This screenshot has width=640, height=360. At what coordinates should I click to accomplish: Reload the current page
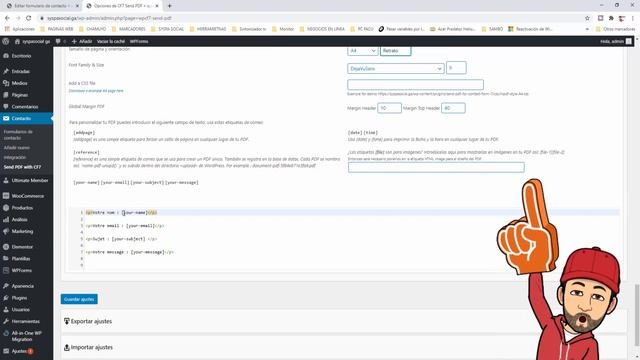click(29, 18)
